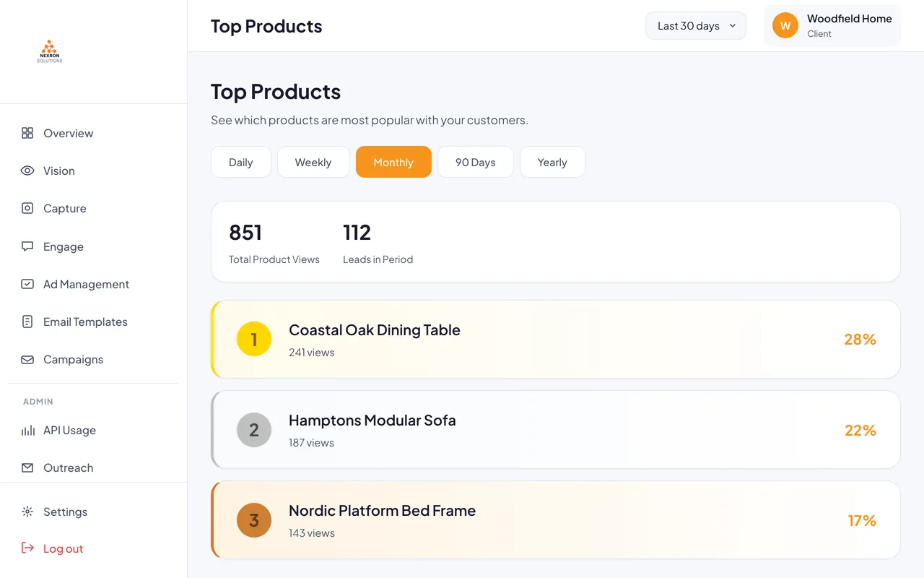
Task: Click the 112 Leads in Period value
Action: click(x=357, y=232)
